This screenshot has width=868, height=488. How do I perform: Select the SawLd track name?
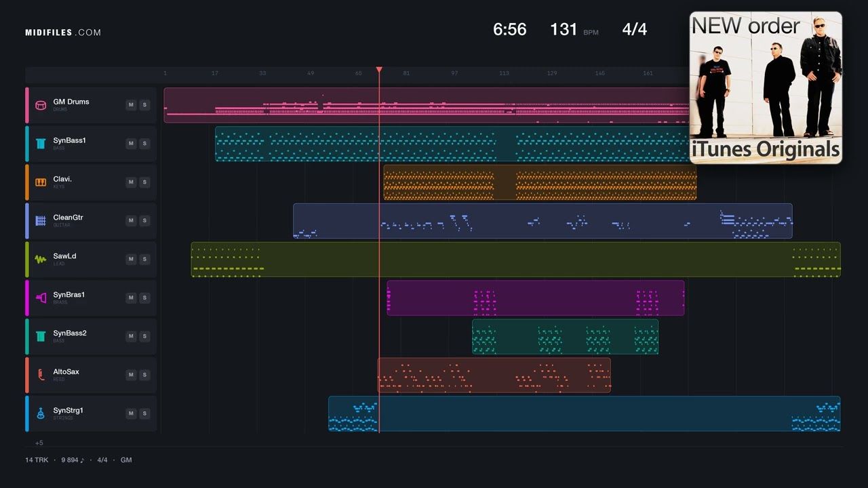point(65,256)
